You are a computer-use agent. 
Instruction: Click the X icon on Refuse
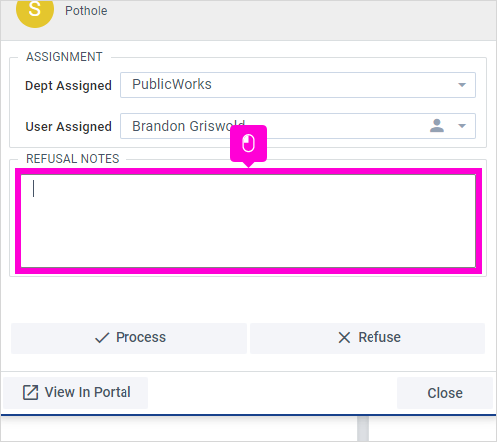coord(344,338)
